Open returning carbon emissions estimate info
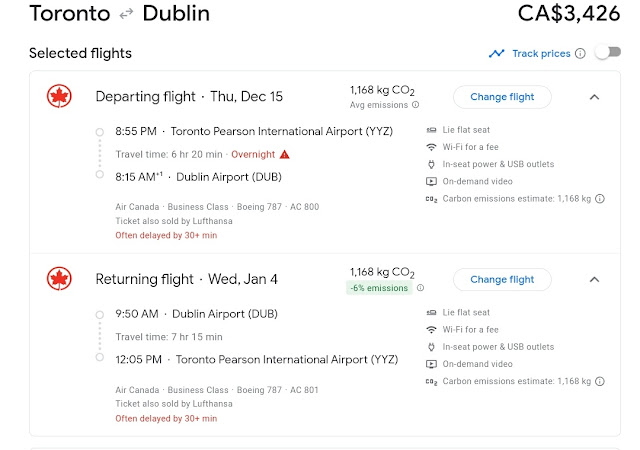Screen dimensions: 640x450 [600, 381]
